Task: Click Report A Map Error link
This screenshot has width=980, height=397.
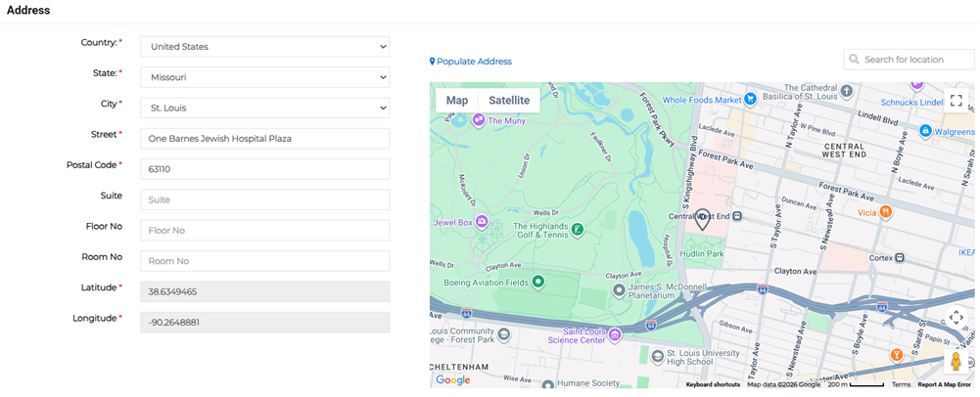Action: [945, 384]
